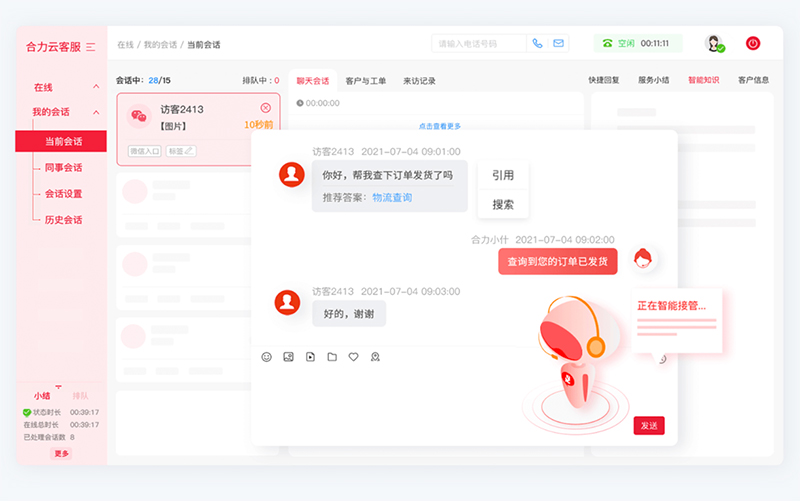The image size is (800, 501).
Task: Click the phone number input field
Action: (478, 44)
